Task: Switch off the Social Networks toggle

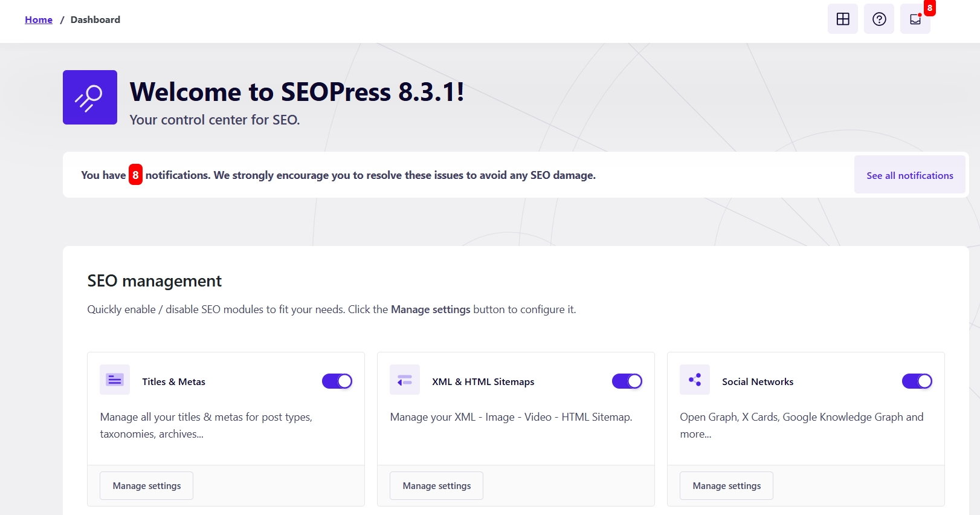Action: (x=917, y=381)
